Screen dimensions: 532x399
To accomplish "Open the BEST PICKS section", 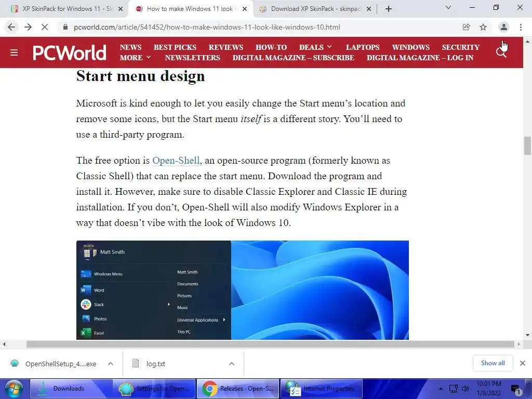I will tap(175, 47).
